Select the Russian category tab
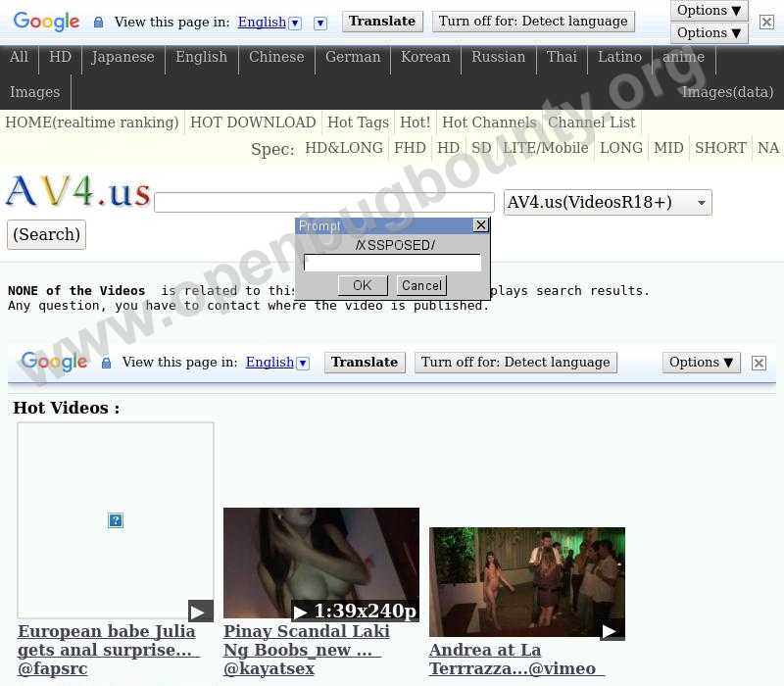 pos(499,57)
